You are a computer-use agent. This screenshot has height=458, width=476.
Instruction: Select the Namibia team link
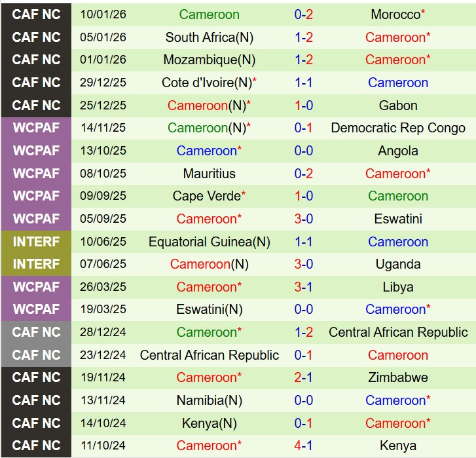[200, 400]
